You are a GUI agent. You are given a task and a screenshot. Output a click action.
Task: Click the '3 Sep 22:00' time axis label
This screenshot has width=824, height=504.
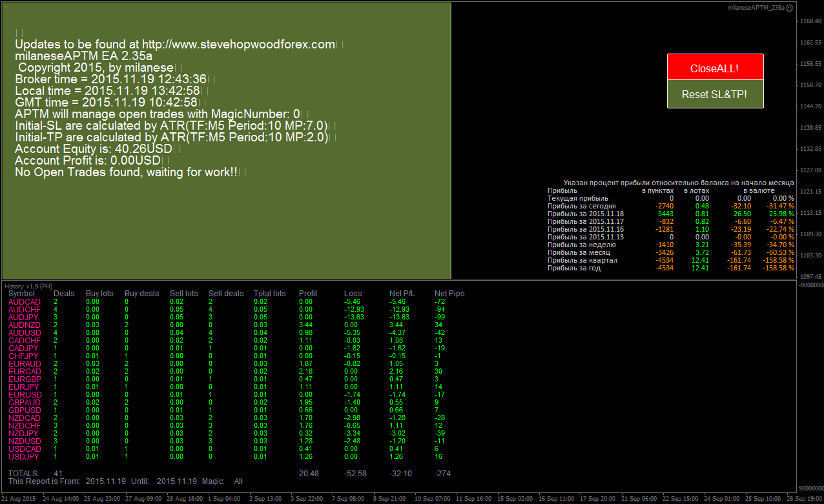[x=307, y=499]
